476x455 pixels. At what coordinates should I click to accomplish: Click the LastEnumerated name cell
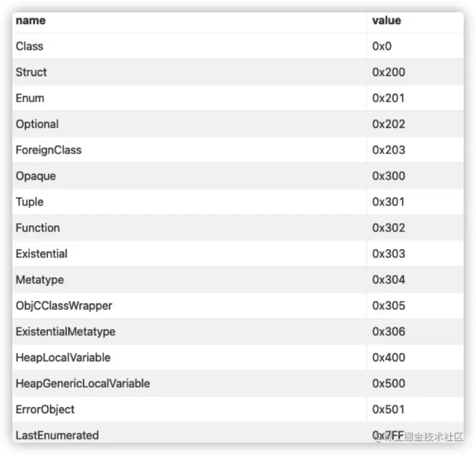57,435
